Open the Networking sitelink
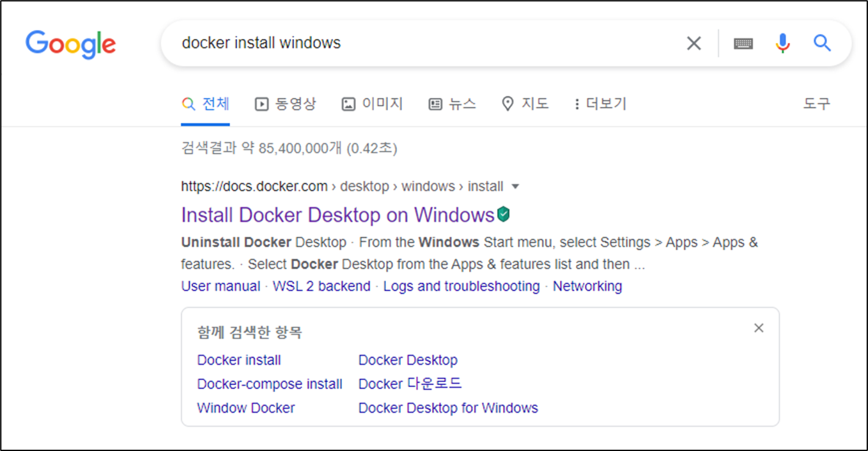The image size is (868, 451). pyautogui.click(x=587, y=286)
